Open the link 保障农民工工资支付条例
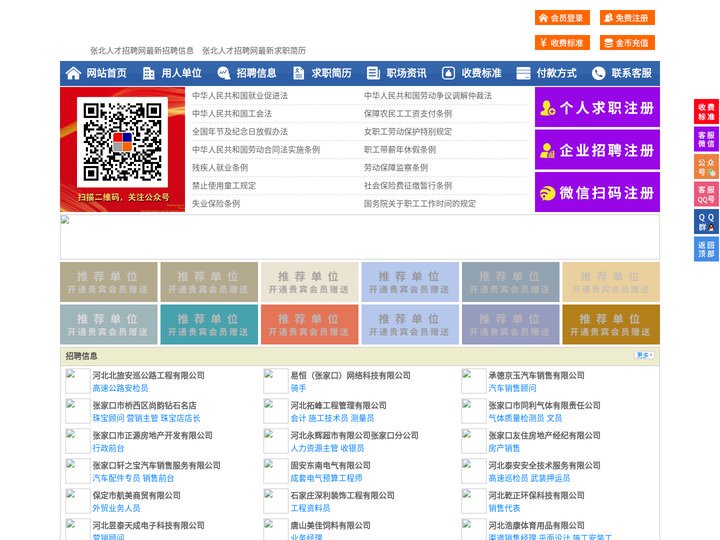This screenshot has width=720, height=540. 408,113
